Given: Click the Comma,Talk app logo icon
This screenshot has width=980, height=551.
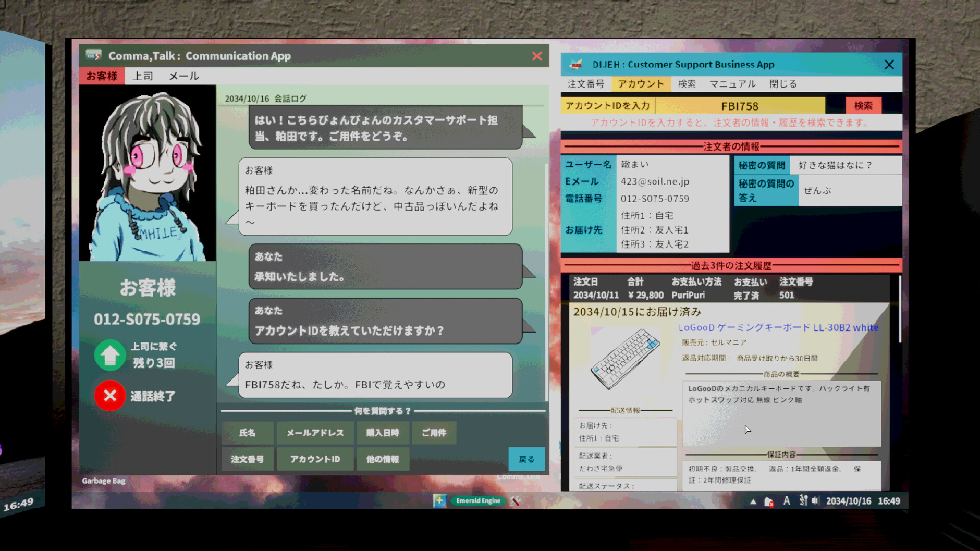Looking at the screenshot, I should click(93, 56).
